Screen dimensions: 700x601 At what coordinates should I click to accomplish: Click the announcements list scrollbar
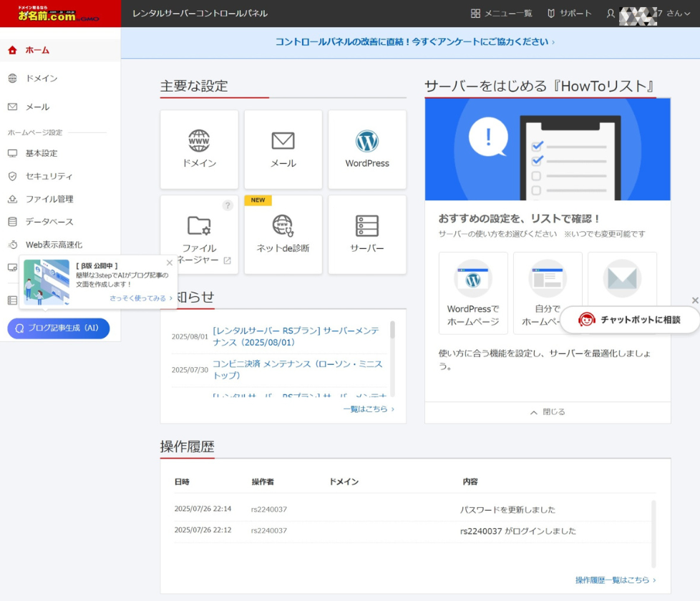[x=392, y=330]
